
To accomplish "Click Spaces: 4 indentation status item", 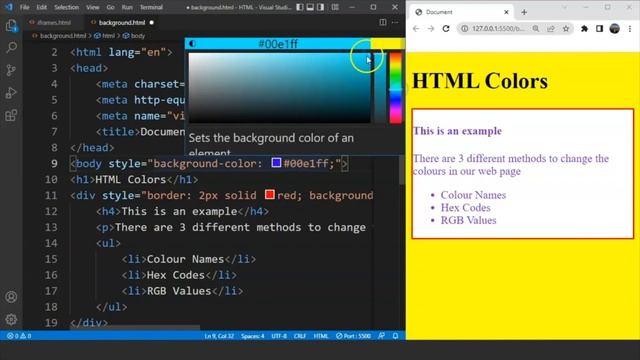I will coord(253,336).
